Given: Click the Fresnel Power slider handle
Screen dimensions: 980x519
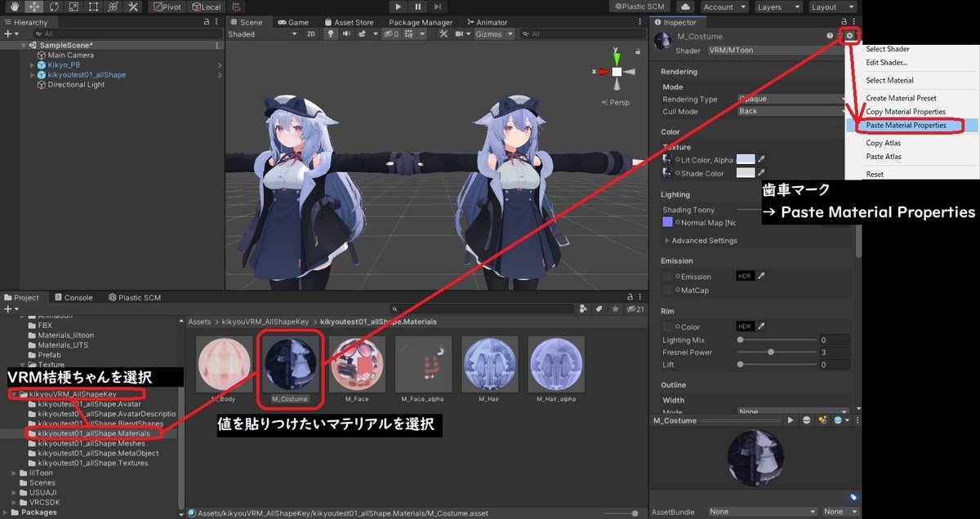Looking at the screenshot, I should 771,353.
